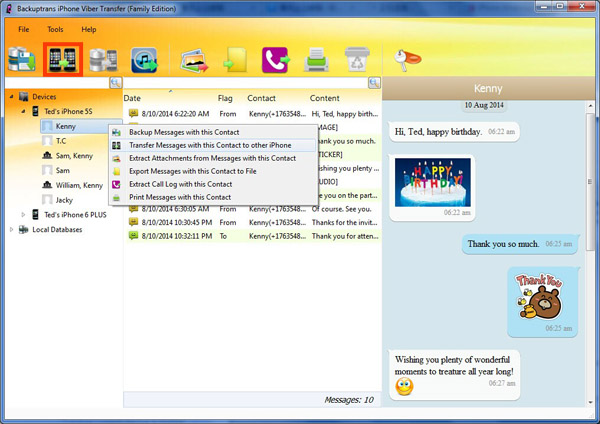Screen dimensions: 600x424
Task: Click the Transfer iPhone to iPhone toolbar icon
Action: (x=63, y=59)
